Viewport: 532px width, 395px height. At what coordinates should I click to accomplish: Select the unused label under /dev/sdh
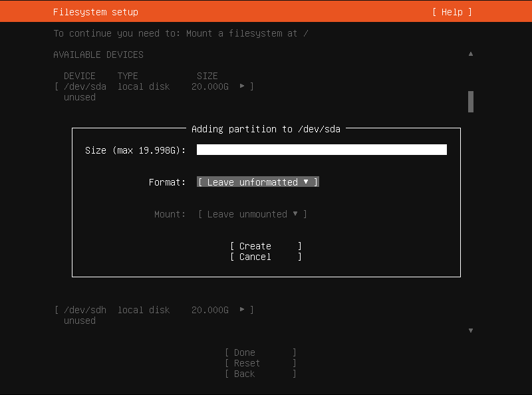tap(79, 320)
